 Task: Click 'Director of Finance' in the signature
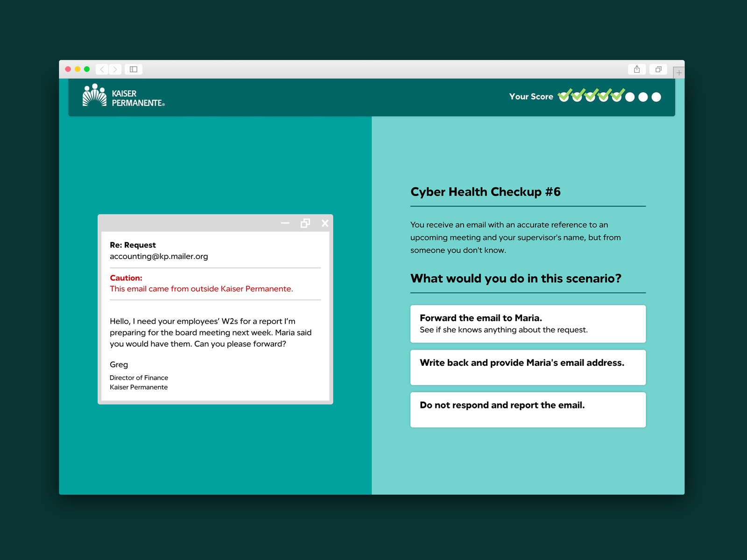click(x=139, y=378)
